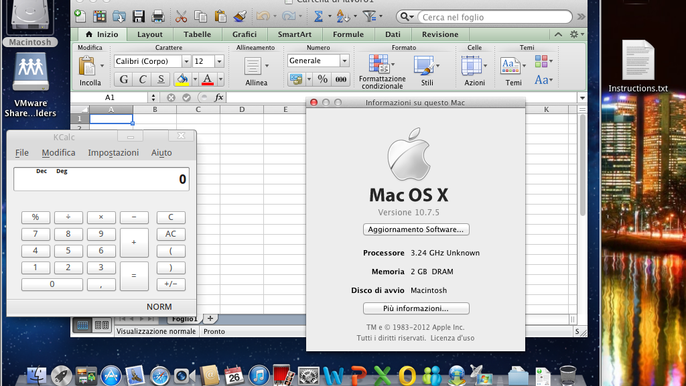
Task: Switch to the Layout ribbon tab
Action: tap(150, 34)
